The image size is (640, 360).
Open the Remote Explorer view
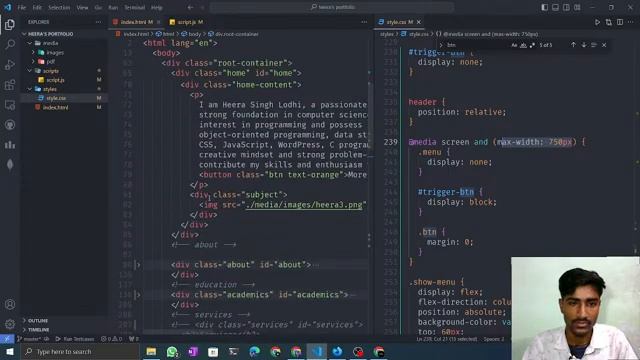click(x=10, y=104)
